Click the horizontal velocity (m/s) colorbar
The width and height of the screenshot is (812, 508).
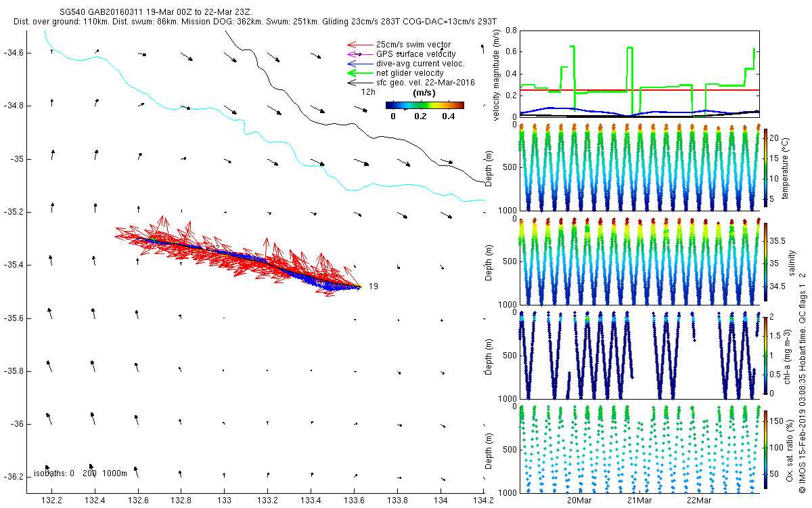(x=425, y=105)
